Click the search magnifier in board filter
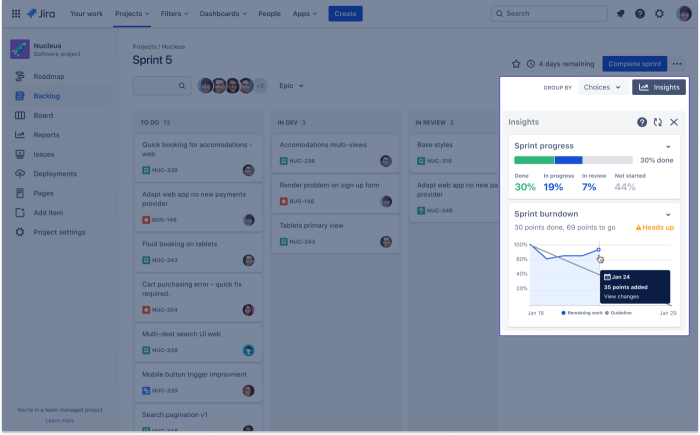The width and height of the screenshot is (700, 435). (x=182, y=86)
